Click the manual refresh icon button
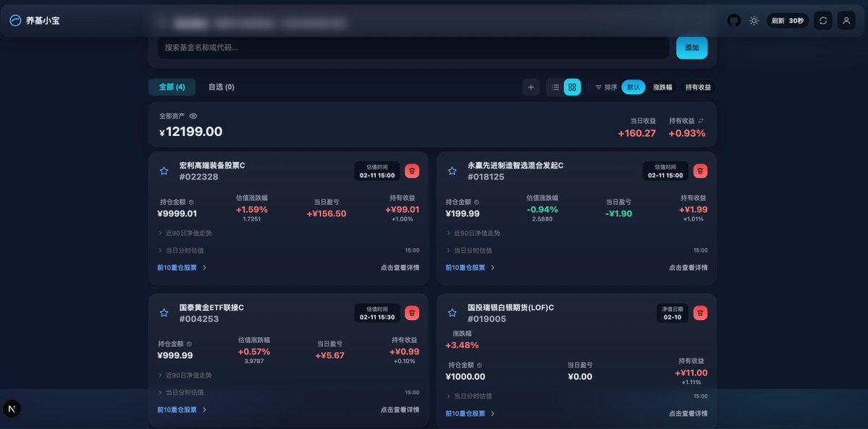 [x=823, y=20]
